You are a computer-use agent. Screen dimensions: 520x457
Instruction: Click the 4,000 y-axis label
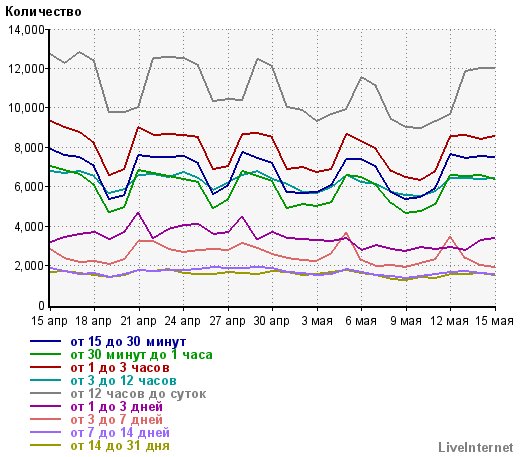pyautogui.click(x=29, y=227)
